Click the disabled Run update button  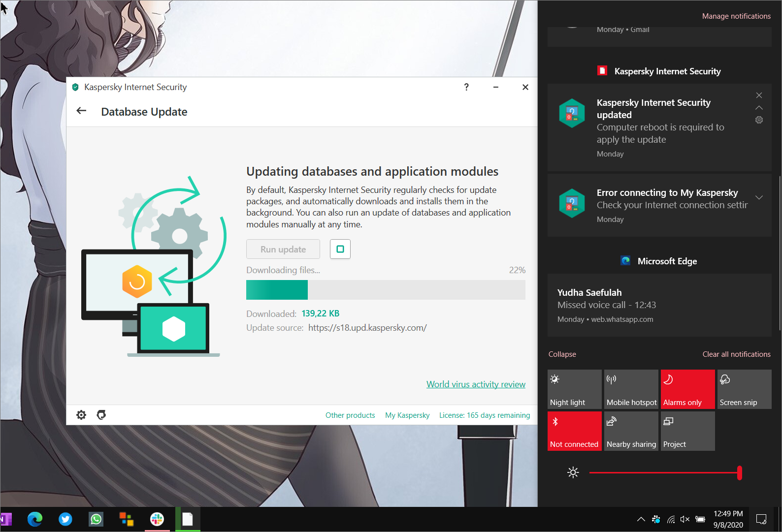click(x=283, y=249)
